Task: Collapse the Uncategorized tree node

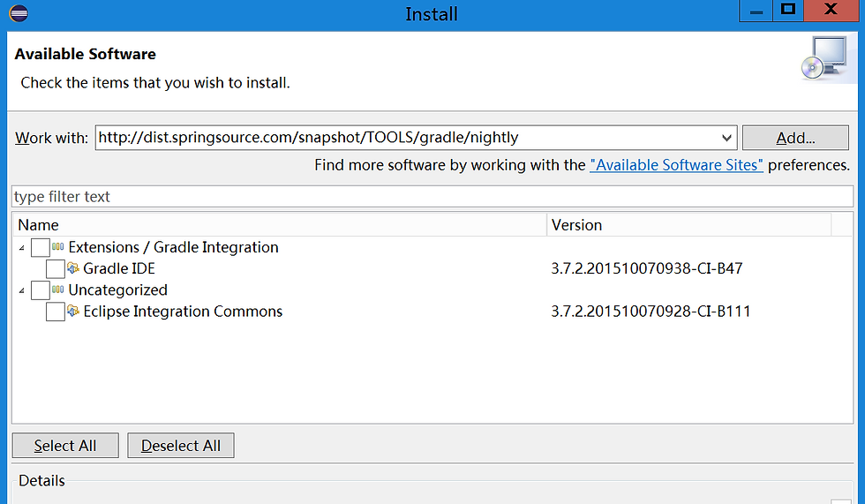Action: pos(21,290)
